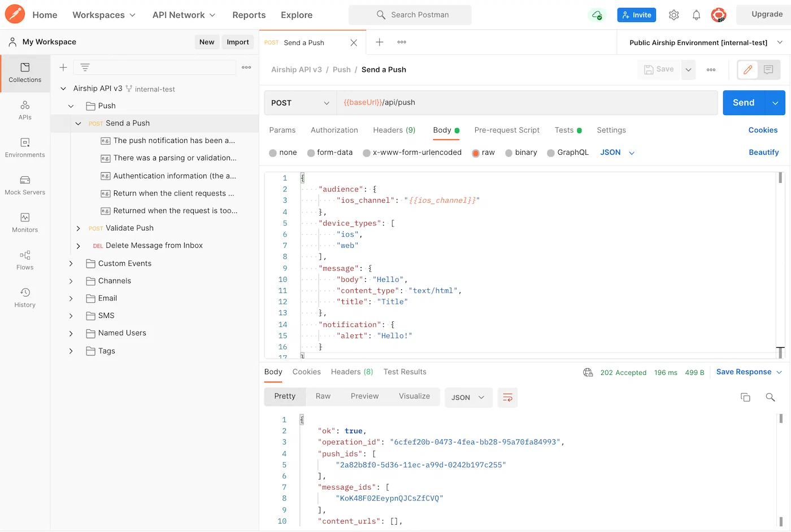Screen dimensions: 791x532
Task: Open the Monitors sidebar panel
Action: point(25,223)
